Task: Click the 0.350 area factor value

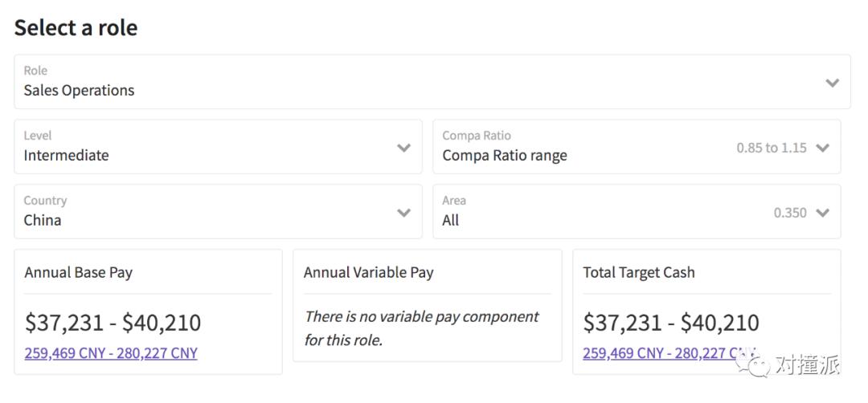Action: tap(790, 213)
